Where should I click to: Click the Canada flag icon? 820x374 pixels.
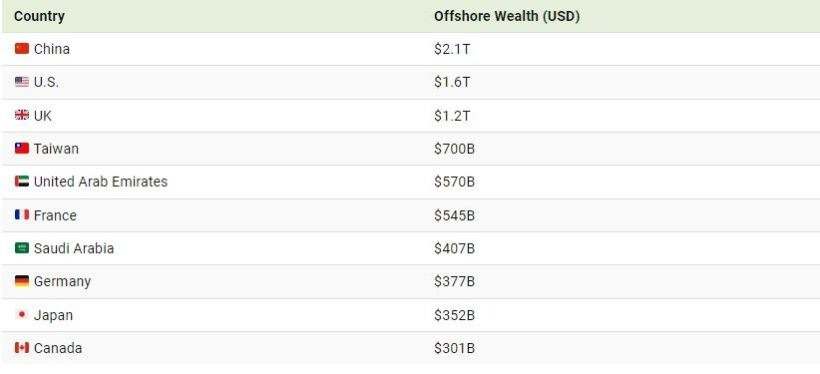coord(22,348)
